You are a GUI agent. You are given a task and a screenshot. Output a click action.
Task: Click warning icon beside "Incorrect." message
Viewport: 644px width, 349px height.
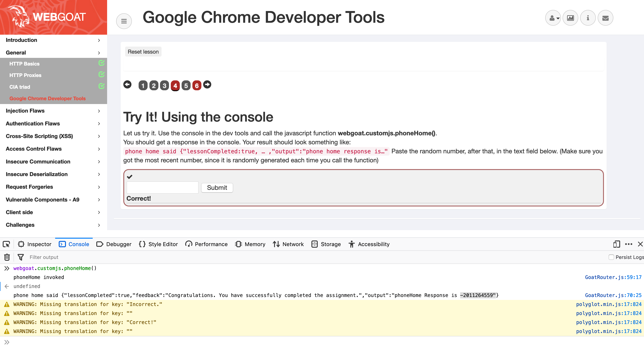click(x=7, y=304)
